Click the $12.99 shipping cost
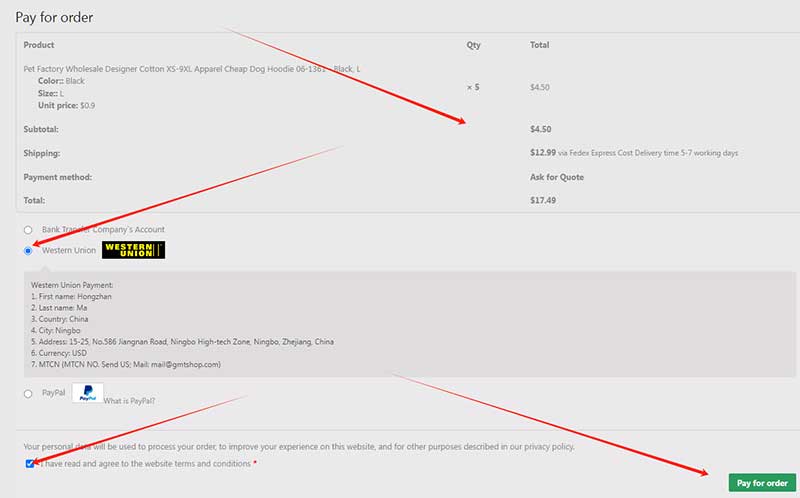The image size is (800, 498). pos(543,153)
